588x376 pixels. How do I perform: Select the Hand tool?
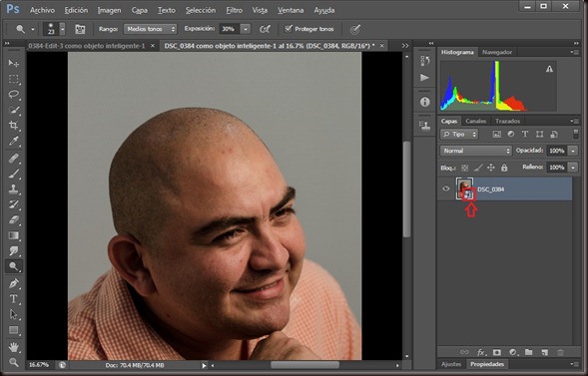click(x=14, y=347)
